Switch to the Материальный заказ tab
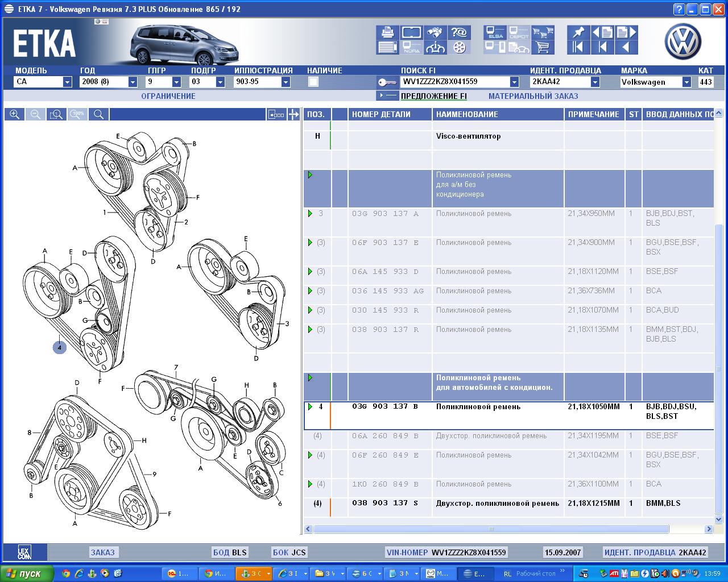Viewport: 728px width, 582px height. tap(533, 96)
